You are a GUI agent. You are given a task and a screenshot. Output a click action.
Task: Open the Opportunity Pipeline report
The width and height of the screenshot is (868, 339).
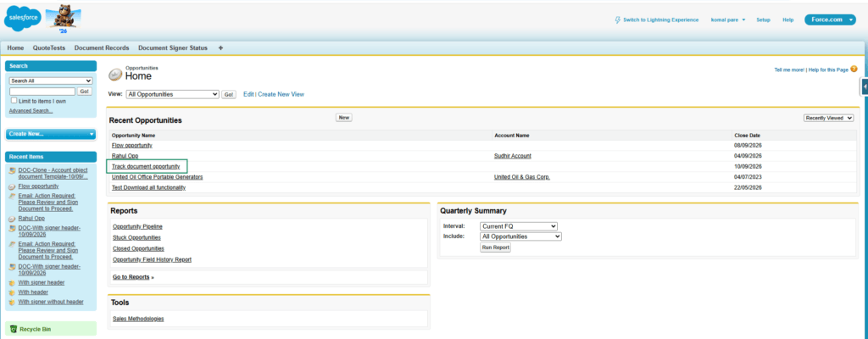coord(137,226)
